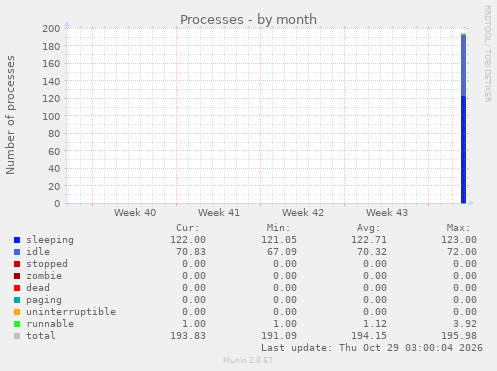Viewport: 497px width, 371px height.
Task: Click the 'Number of processes' axis label
Action: tap(10, 115)
